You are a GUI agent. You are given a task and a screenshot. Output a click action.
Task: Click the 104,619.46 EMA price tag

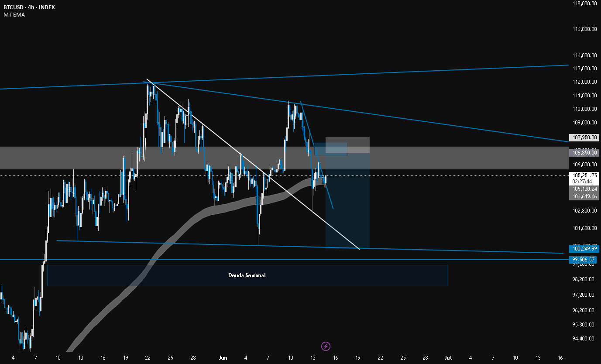pos(584,196)
